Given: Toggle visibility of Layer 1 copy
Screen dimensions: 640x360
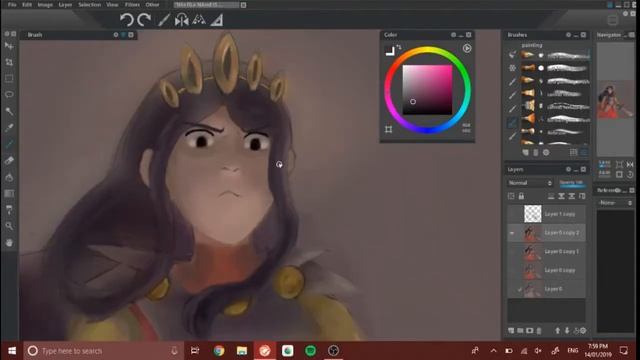Looking at the screenshot, I should [x=512, y=214].
